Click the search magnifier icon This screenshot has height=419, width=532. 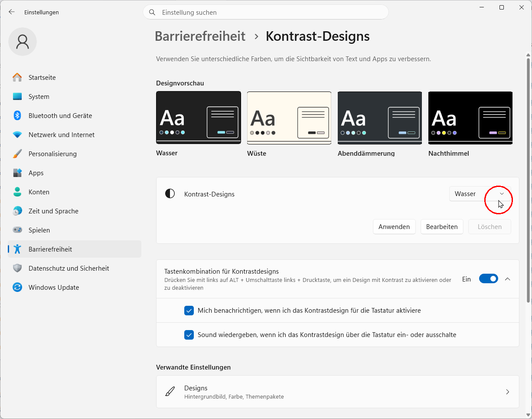point(152,13)
